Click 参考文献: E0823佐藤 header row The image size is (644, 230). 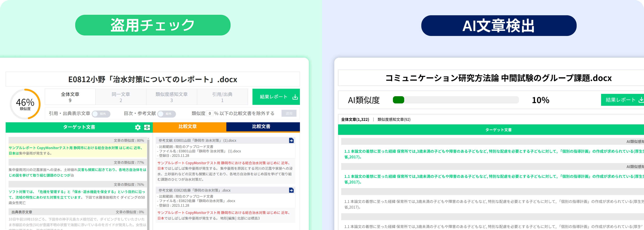pyautogui.click(x=225, y=190)
